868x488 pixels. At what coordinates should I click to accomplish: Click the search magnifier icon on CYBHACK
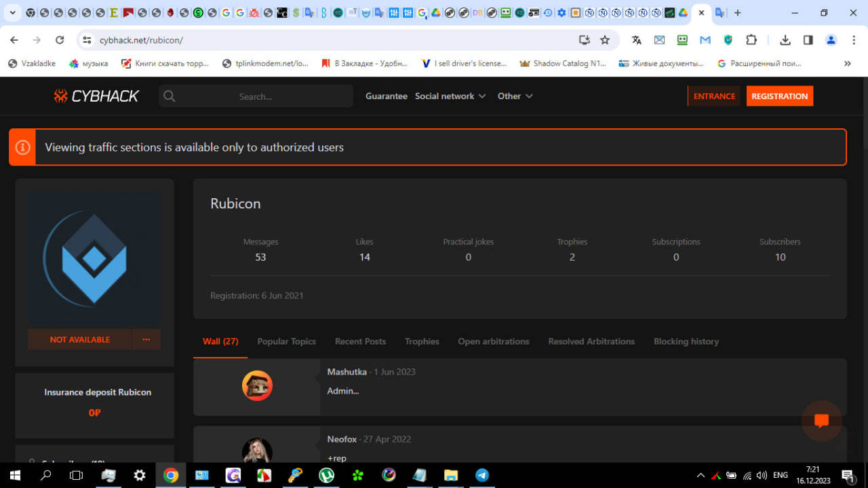tap(170, 96)
